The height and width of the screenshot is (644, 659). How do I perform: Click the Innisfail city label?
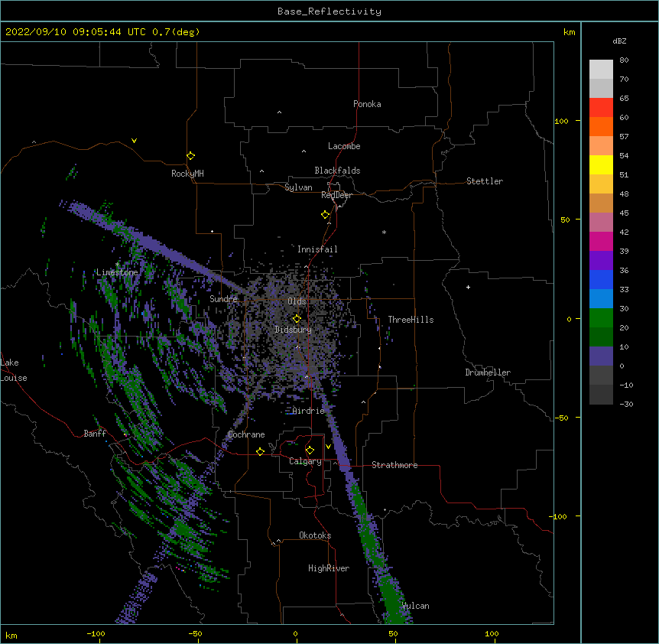(317, 249)
